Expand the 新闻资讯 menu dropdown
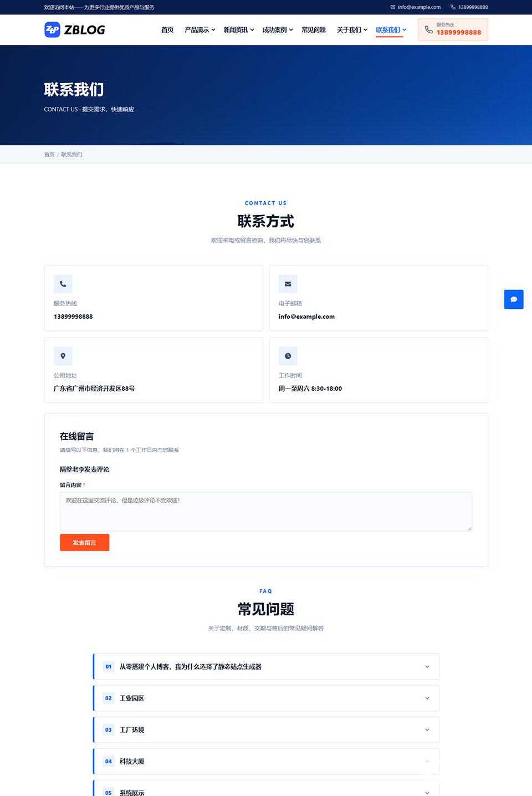The height and width of the screenshot is (796, 532). pyautogui.click(x=239, y=30)
